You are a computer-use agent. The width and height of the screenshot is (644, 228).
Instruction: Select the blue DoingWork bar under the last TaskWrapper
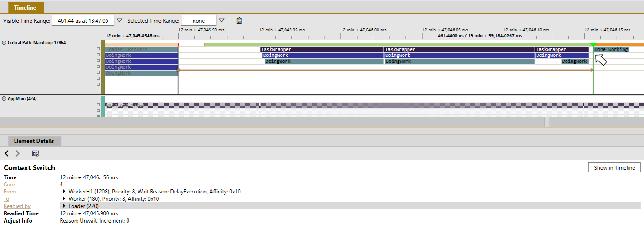(x=562, y=55)
